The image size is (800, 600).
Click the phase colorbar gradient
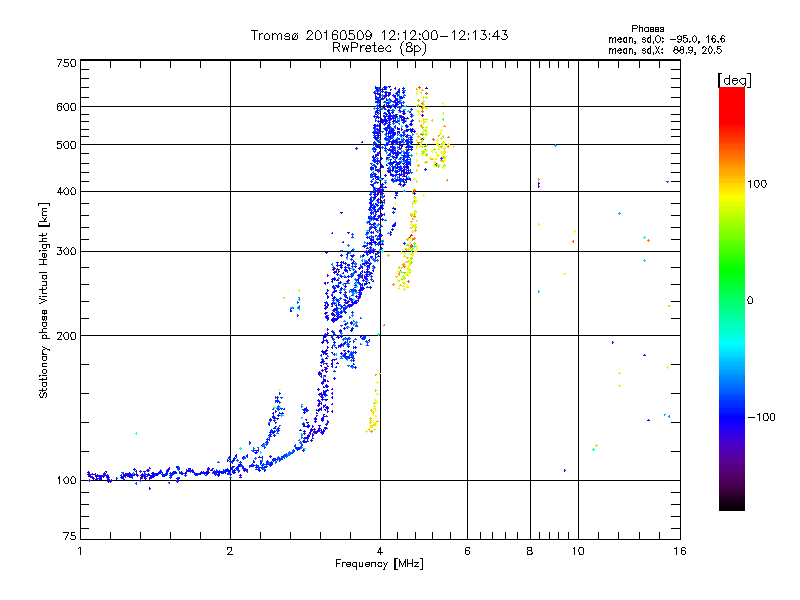click(732, 299)
